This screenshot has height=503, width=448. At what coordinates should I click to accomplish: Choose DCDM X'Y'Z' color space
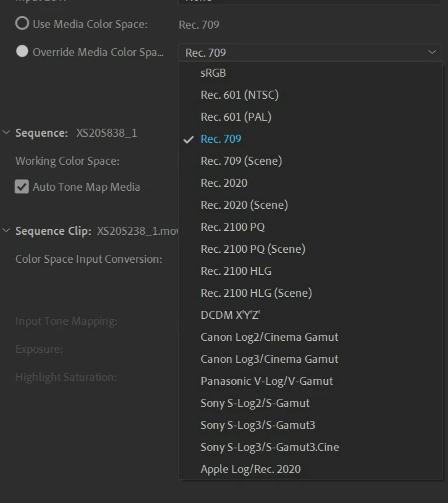(x=310, y=315)
